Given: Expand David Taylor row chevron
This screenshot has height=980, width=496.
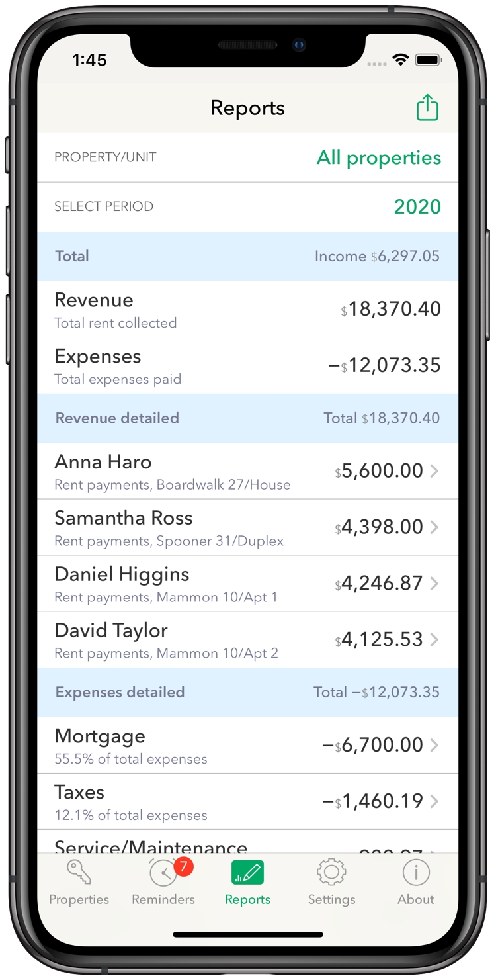Looking at the screenshot, I should 434,639.
